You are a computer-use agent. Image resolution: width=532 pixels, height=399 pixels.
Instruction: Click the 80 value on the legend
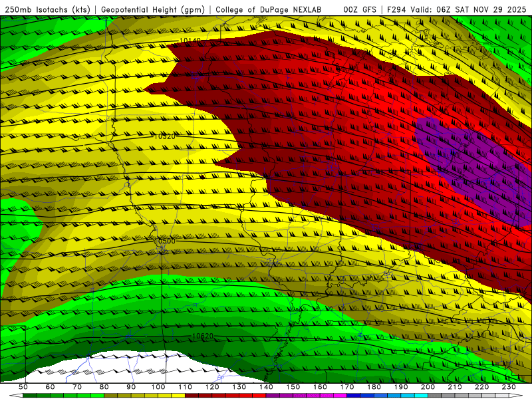point(104,387)
